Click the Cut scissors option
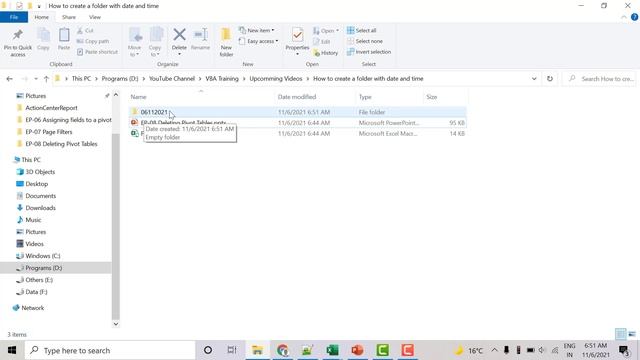The height and width of the screenshot is (360, 640). pyautogui.click(x=85, y=31)
